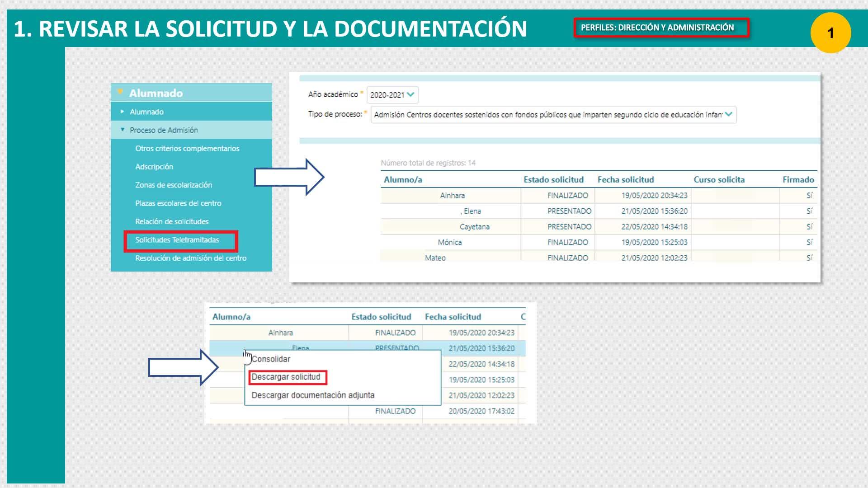Select Descargar solicitud in the context menu

click(286, 377)
